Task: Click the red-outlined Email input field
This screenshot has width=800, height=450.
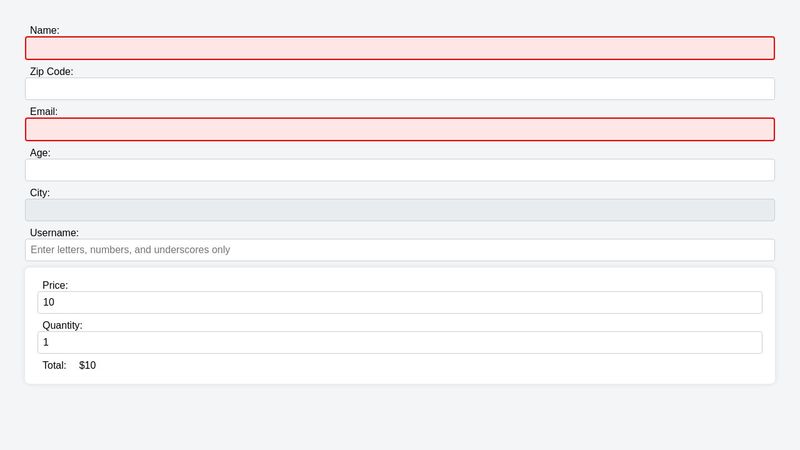Action: tap(400, 129)
